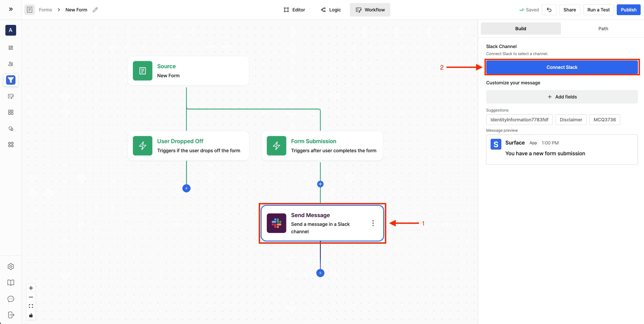This screenshot has width=644, height=324.
Task: Click the Share button
Action: click(570, 10)
